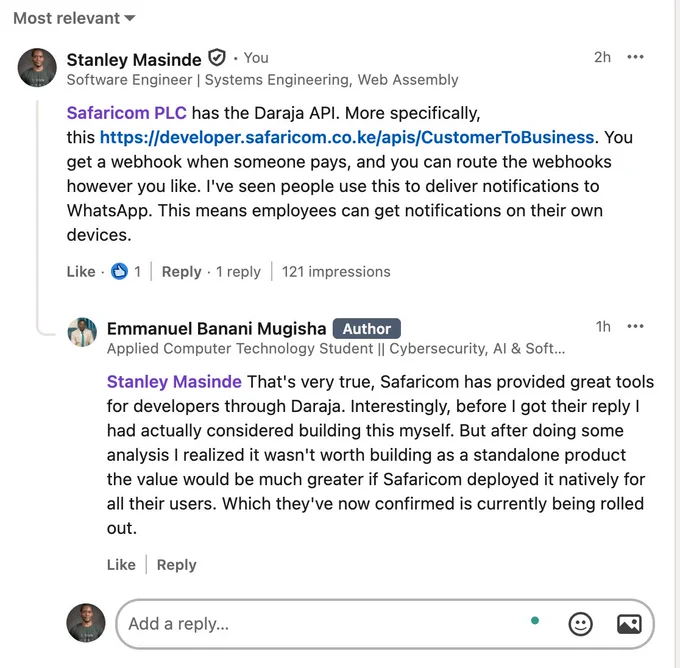Reply to Emmanuel Banani Mugisha's comment
The width and height of the screenshot is (680, 668).
[177, 565]
